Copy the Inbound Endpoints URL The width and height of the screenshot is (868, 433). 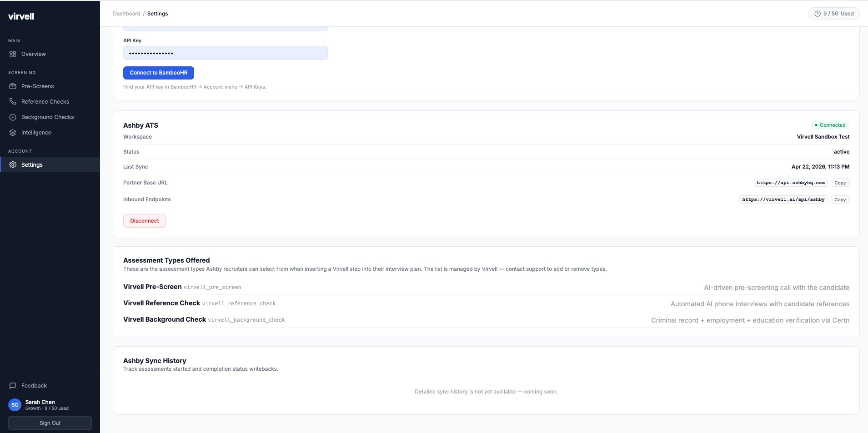coord(840,199)
